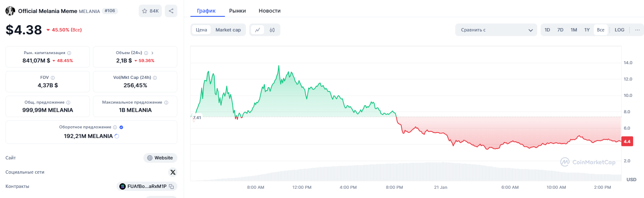This screenshot has width=644, height=198.
Task: Select the 1D time range button
Action: click(x=547, y=30)
